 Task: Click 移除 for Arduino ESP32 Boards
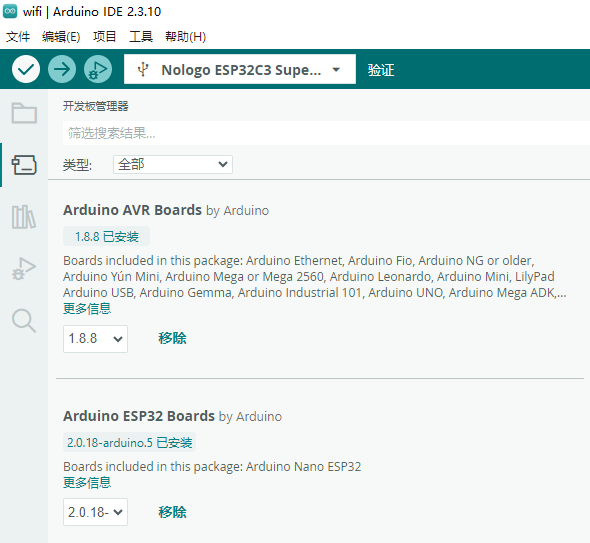[x=172, y=512]
